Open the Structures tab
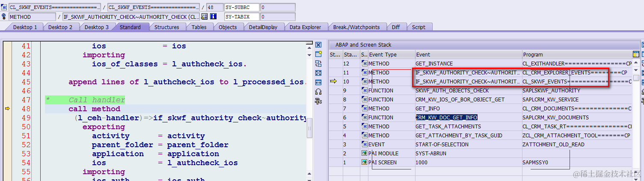Viewport: 644px width, 181px height. (166, 27)
